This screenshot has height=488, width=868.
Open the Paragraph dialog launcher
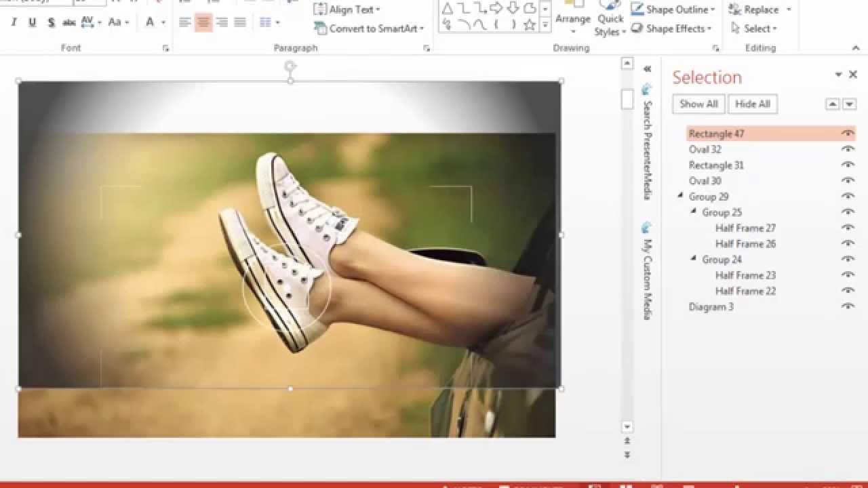[x=427, y=48]
